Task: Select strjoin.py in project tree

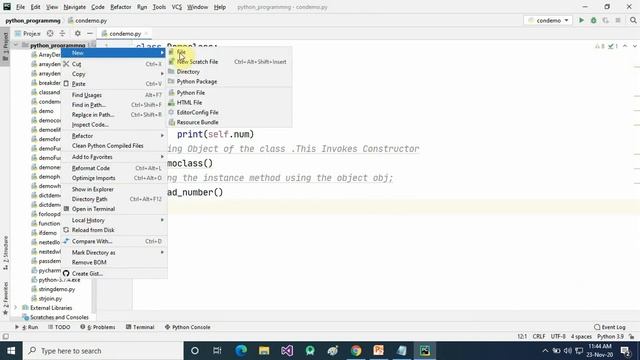Action: point(47,298)
